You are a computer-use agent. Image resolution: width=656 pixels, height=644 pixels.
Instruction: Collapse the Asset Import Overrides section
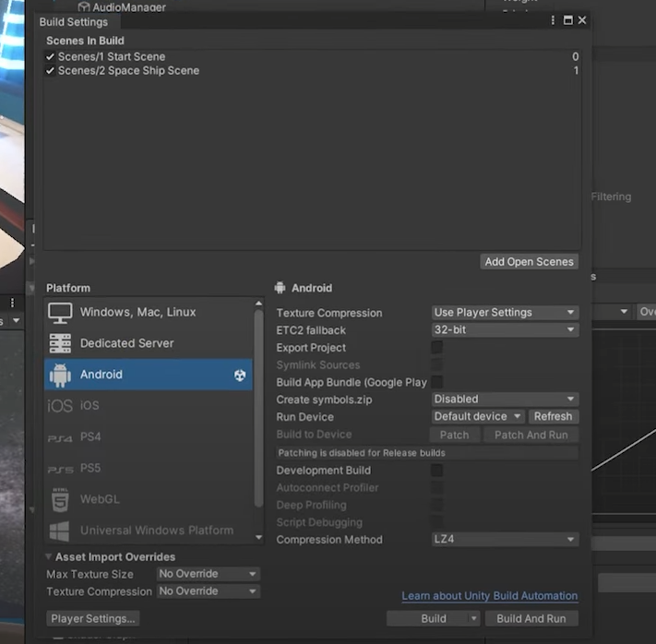[49, 556]
